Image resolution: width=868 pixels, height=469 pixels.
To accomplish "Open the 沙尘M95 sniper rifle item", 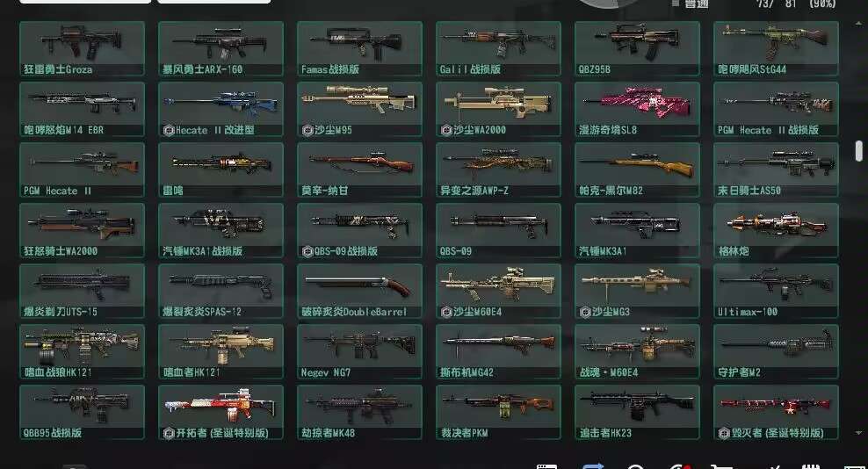I will [360, 109].
